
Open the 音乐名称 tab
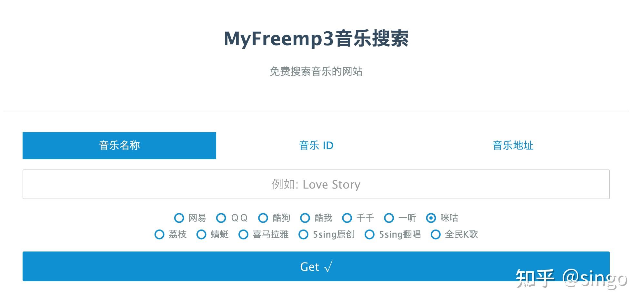pyautogui.click(x=119, y=146)
